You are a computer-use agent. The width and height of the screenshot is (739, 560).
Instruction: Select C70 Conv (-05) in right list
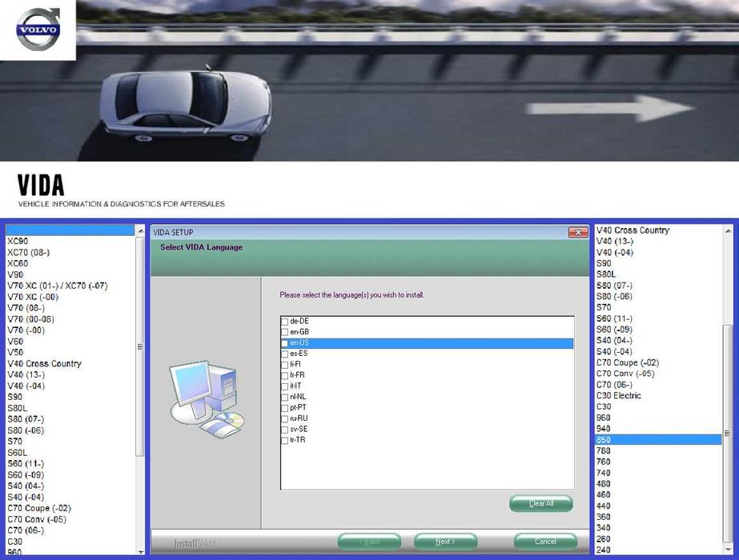[658, 374]
